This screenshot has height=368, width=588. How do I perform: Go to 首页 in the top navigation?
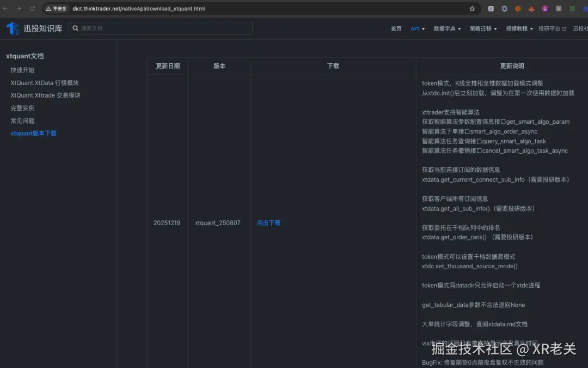pos(396,28)
